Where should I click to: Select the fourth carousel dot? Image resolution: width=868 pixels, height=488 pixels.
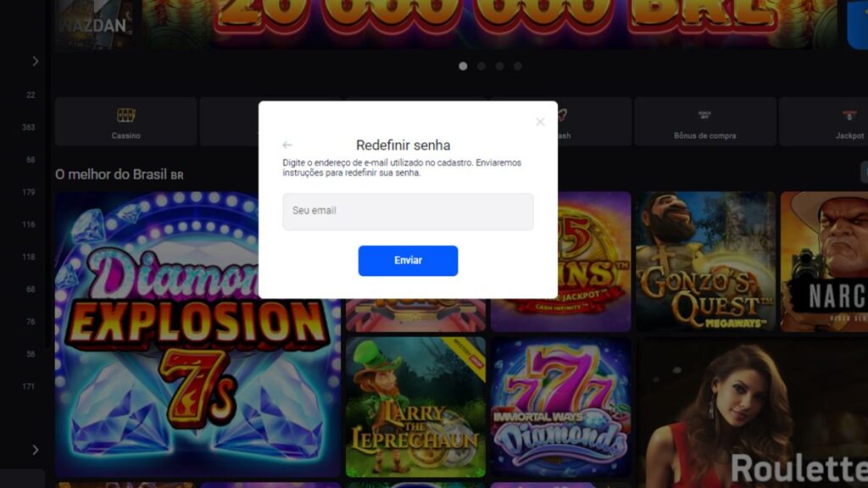click(518, 66)
